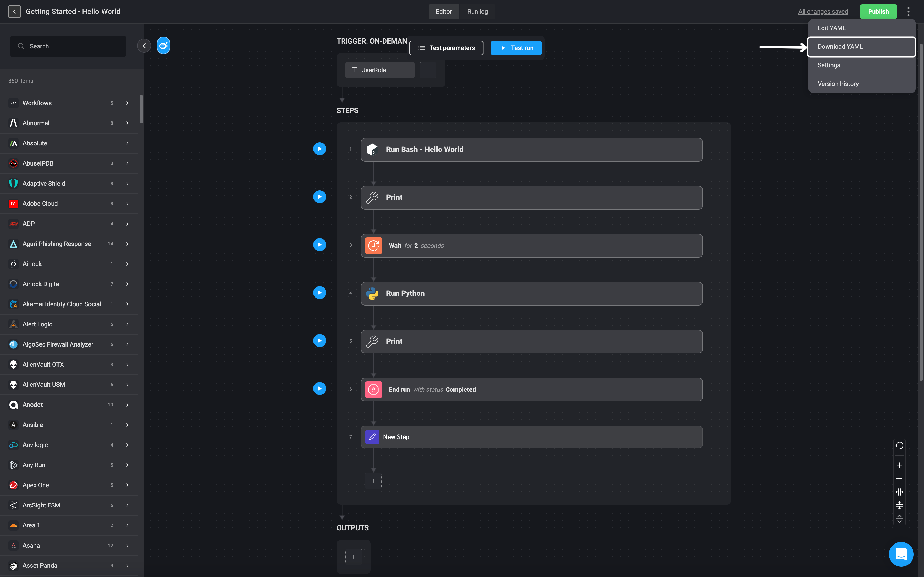Click the End run stop-hand icon
The image size is (924, 577).
pyautogui.click(x=373, y=390)
